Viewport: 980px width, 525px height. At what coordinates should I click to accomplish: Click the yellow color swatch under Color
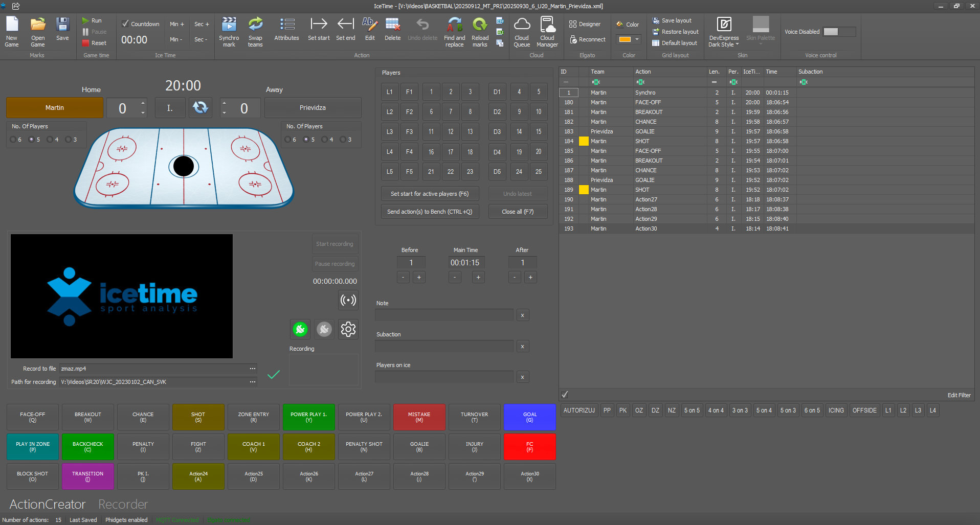pyautogui.click(x=625, y=39)
